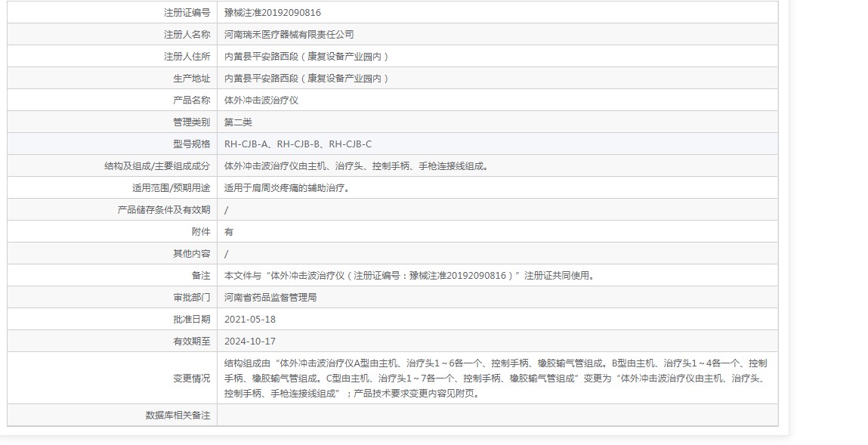868x445 pixels.
Task: Click the 结构及组成/主要组成成分 label
Action: coord(157,166)
